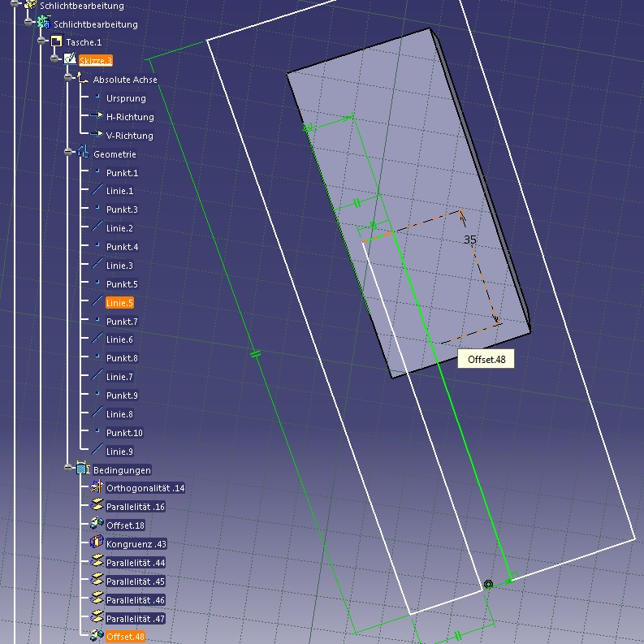Viewport: 644px width, 644px height.
Task: Select Punkt.10 in the tree
Action: [x=124, y=433]
